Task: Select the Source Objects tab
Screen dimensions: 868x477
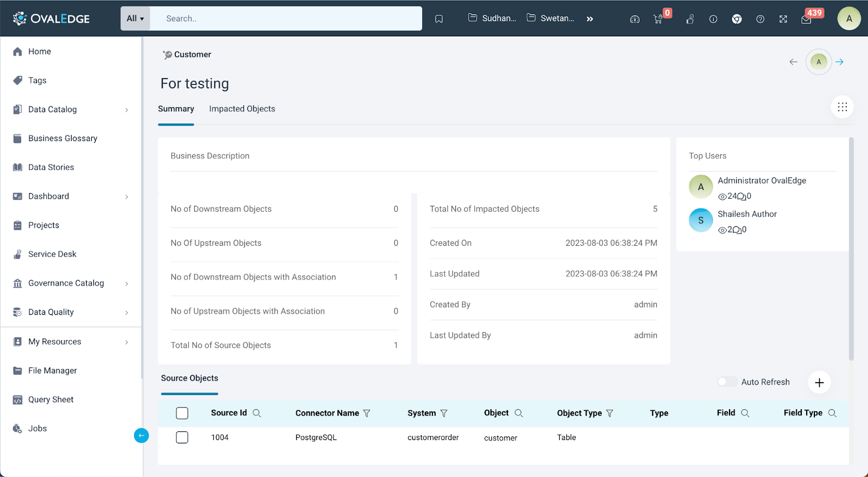Action: [189, 378]
